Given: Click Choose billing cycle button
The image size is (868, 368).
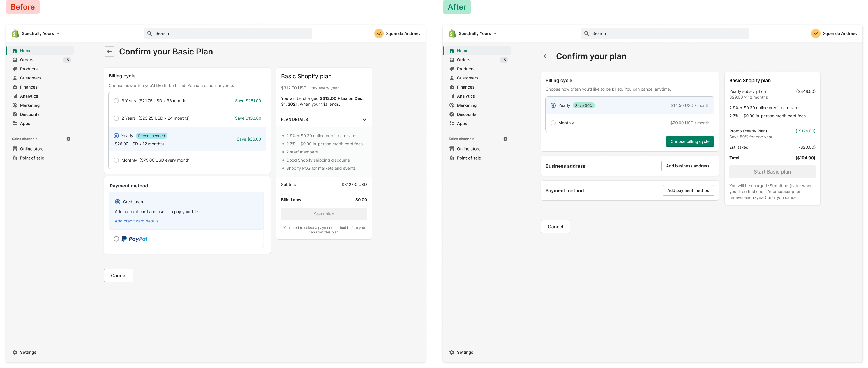Looking at the screenshot, I should click(690, 141).
